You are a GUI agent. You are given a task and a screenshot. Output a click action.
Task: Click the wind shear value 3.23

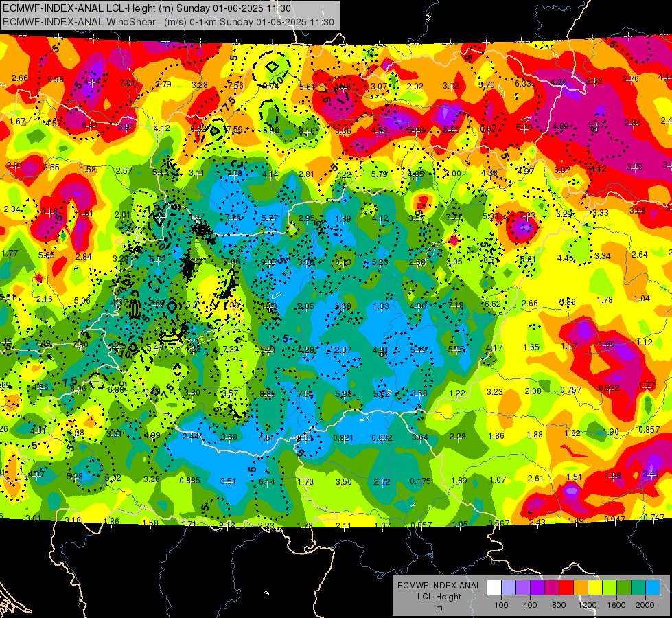pyautogui.click(x=495, y=391)
